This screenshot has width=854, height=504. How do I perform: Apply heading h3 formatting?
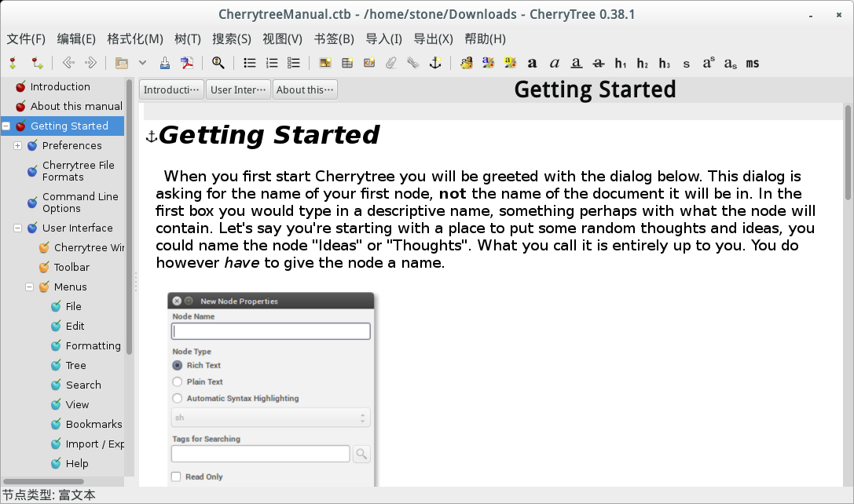pyautogui.click(x=665, y=63)
